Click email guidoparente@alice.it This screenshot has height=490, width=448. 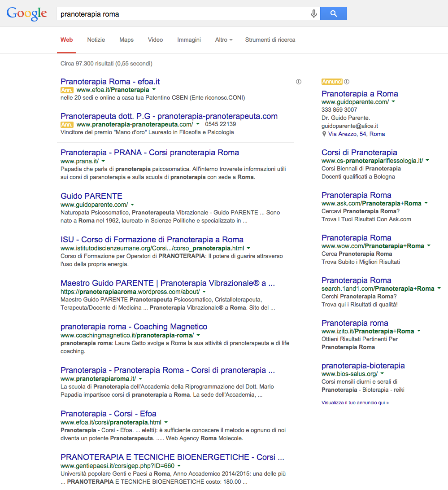(350, 126)
